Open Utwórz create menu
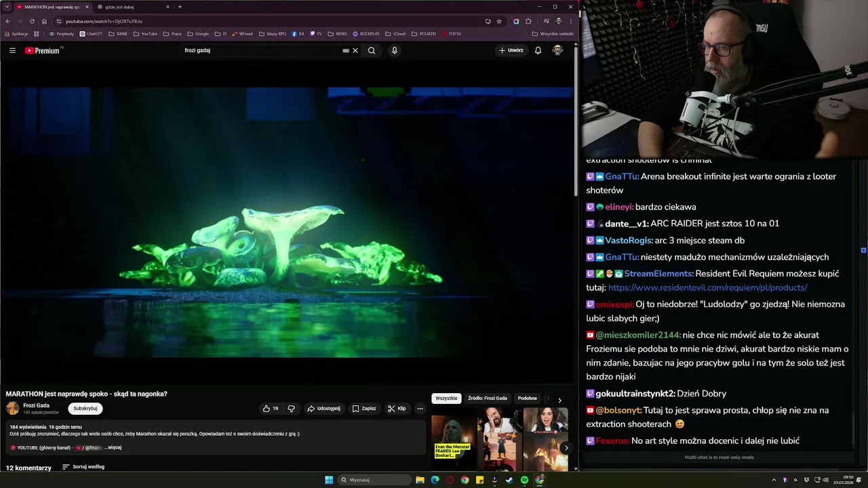Screen dimensions: 868x488 click(511, 50)
